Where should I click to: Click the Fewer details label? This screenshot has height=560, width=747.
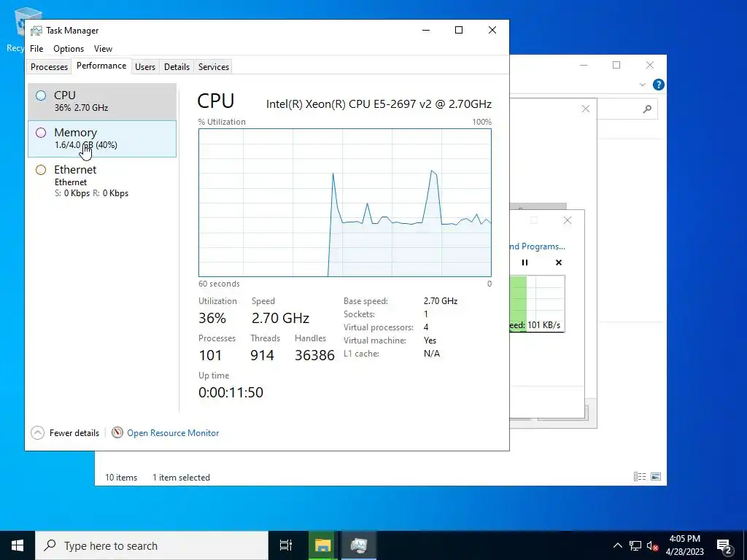(74, 433)
